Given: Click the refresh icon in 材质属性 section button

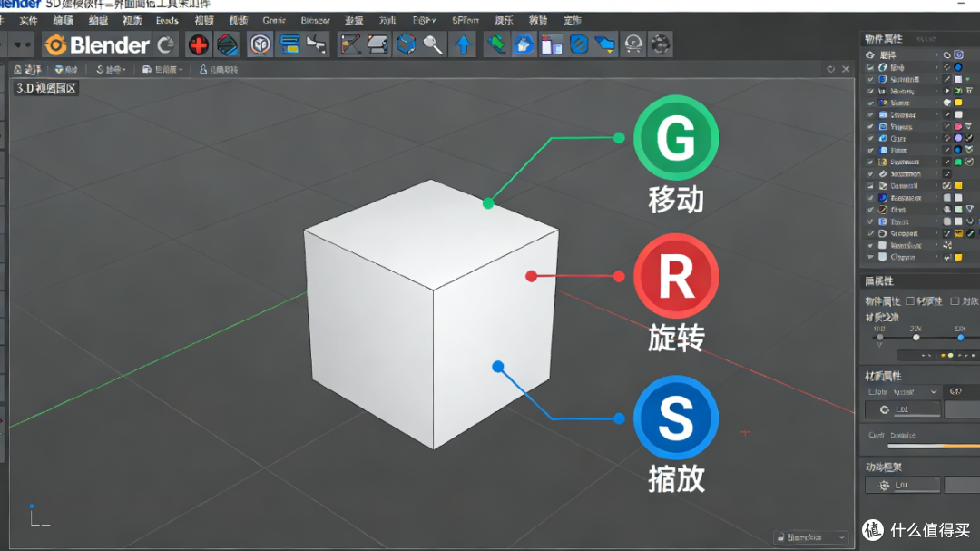Looking at the screenshot, I should coord(885,409).
